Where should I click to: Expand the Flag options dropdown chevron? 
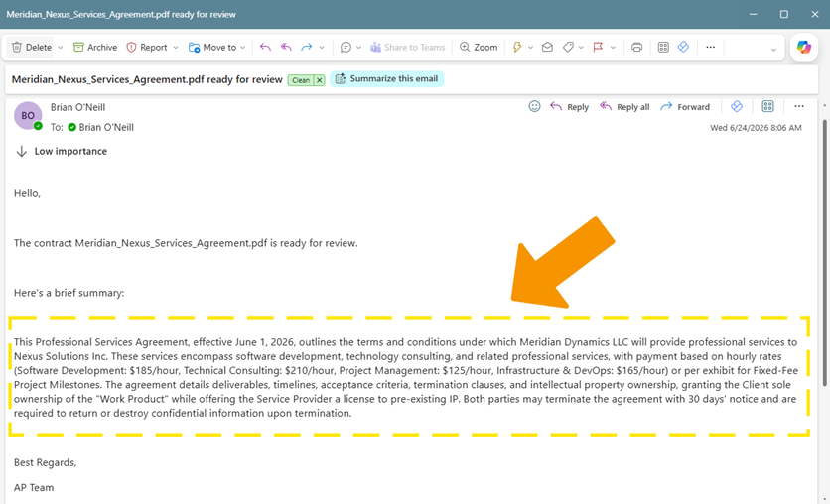click(x=613, y=47)
